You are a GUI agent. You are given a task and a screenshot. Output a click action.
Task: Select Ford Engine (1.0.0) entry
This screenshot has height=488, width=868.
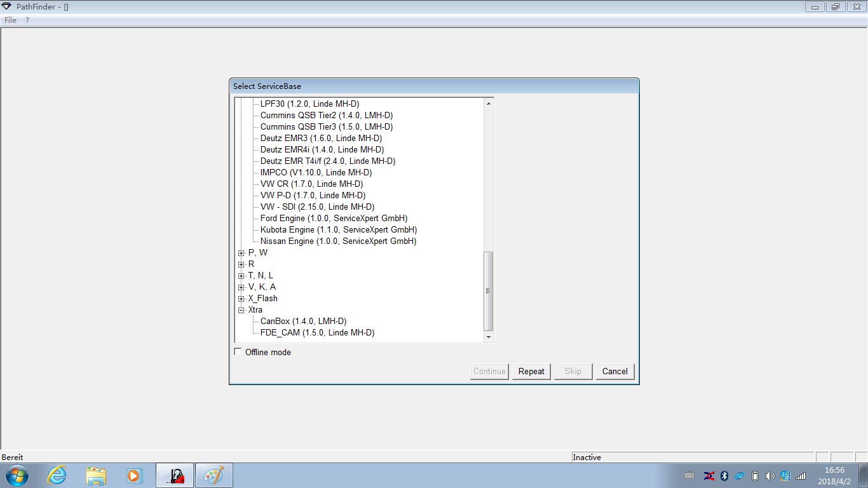tap(334, 218)
